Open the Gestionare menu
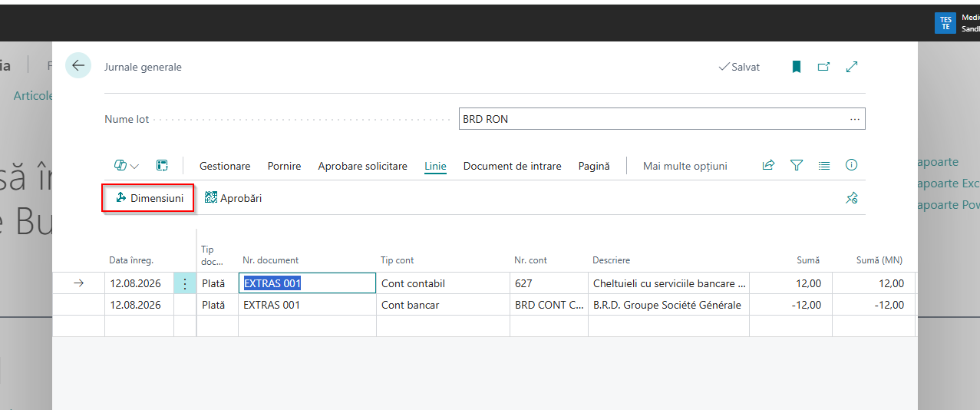The width and height of the screenshot is (980, 410). pos(225,166)
